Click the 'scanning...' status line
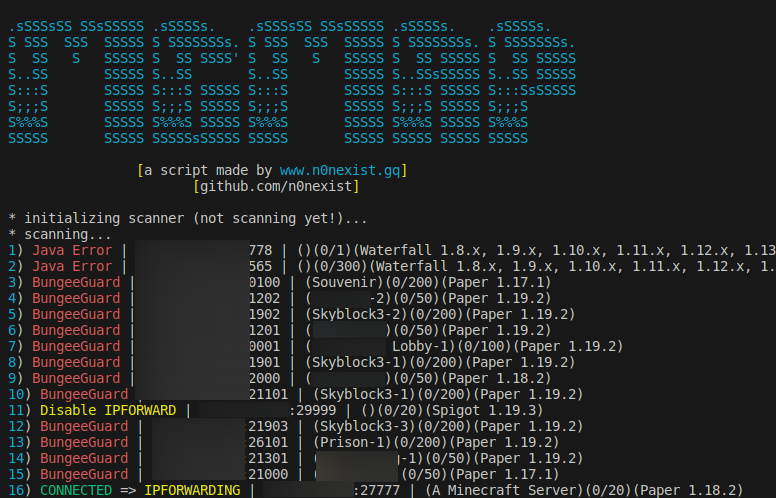 pos(60,234)
